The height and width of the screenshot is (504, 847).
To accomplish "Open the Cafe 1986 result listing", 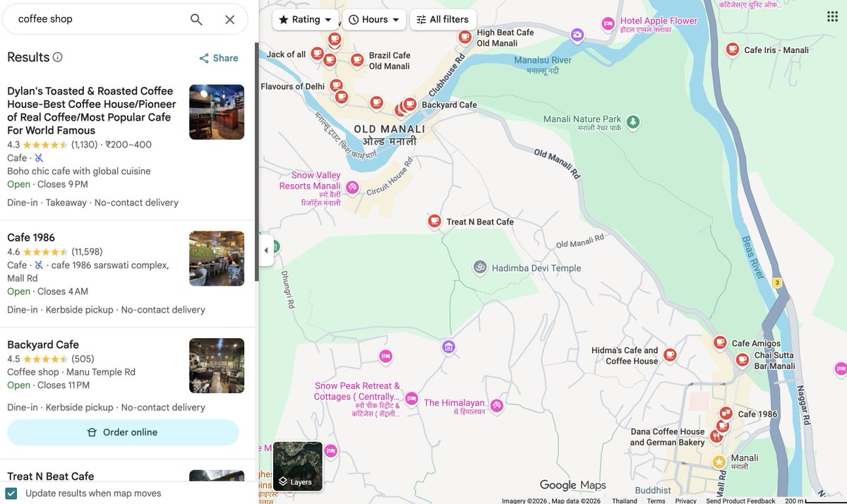I will 31,238.
